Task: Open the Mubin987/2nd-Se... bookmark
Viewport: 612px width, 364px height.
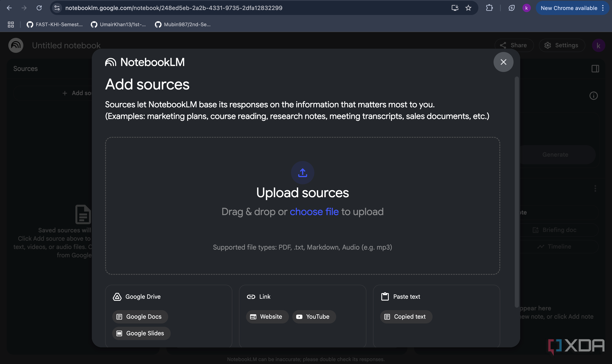Action: point(183,25)
